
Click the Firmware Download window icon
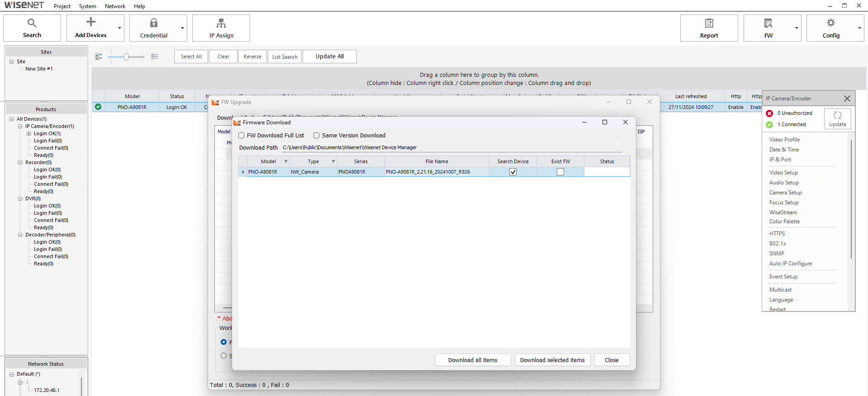(237, 123)
